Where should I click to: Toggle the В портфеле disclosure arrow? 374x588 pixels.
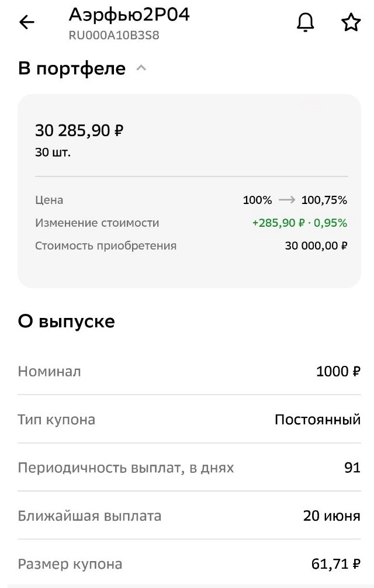tap(141, 68)
